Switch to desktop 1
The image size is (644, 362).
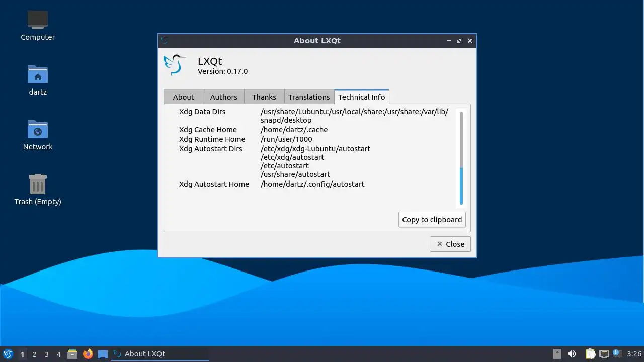[x=22, y=354]
